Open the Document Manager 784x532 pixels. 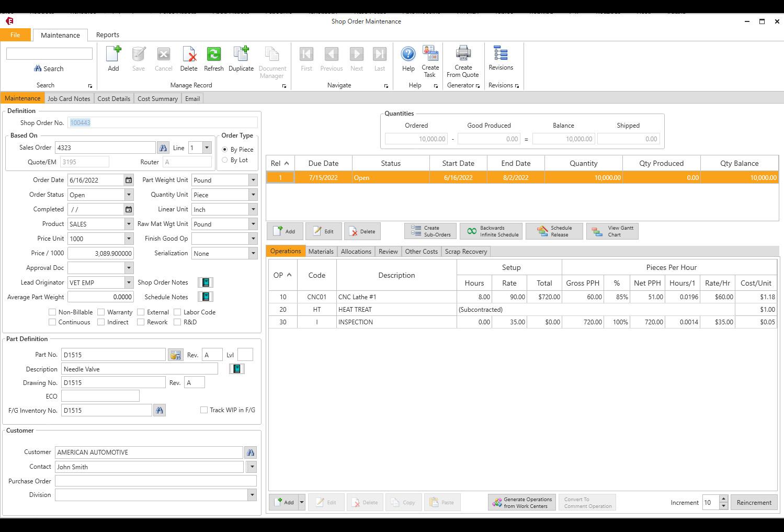(272, 58)
